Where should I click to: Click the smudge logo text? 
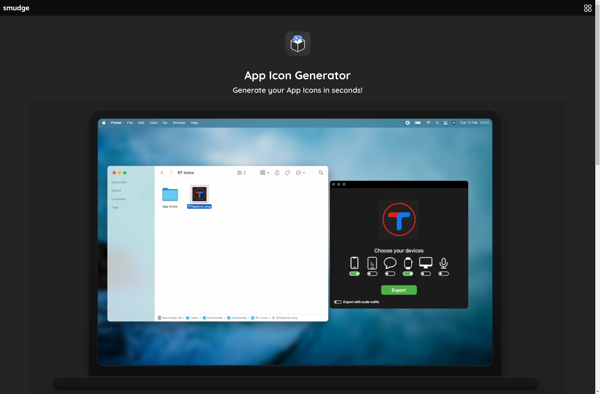[16, 8]
